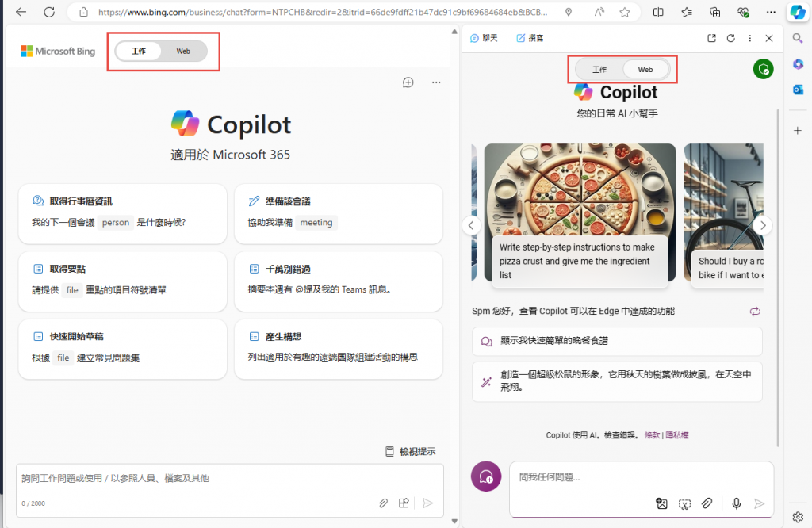The width and height of the screenshot is (812, 528).
Task: Send message with the main chat send arrow
Action: (427, 503)
